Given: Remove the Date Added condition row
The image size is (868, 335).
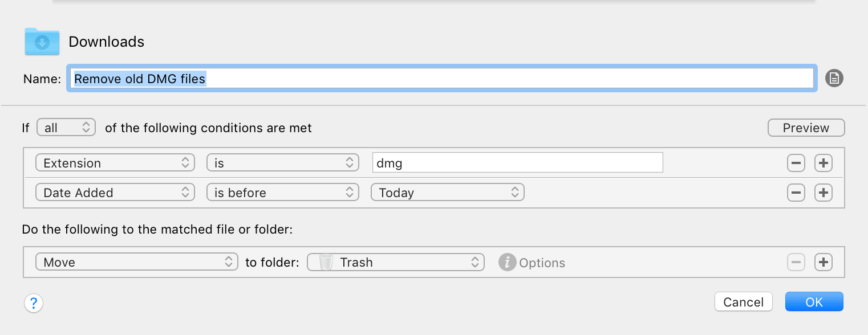Looking at the screenshot, I should click(x=796, y=193).
